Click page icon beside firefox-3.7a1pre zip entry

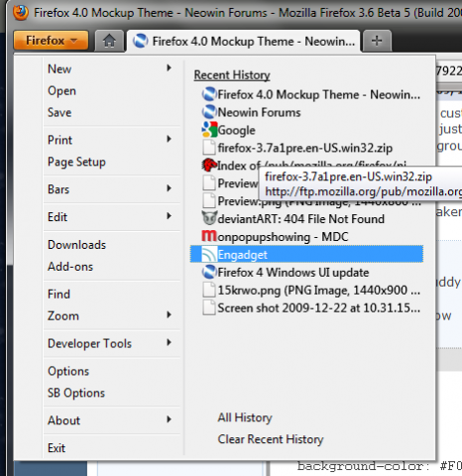click(x=209, y=148)
